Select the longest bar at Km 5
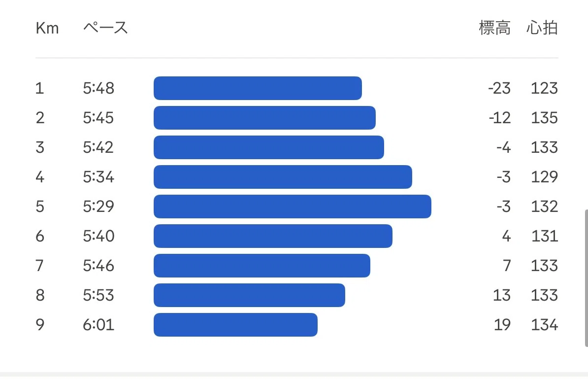The height and width of the screenshot is (380, 588). click(293, 207)
